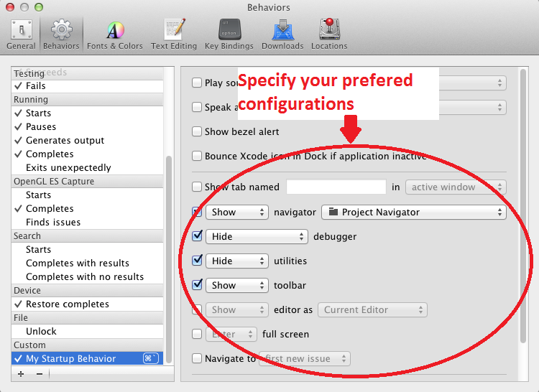Enable the Play sound checkbox
This screenshot has height=392, width=539.
coord(197,83)
